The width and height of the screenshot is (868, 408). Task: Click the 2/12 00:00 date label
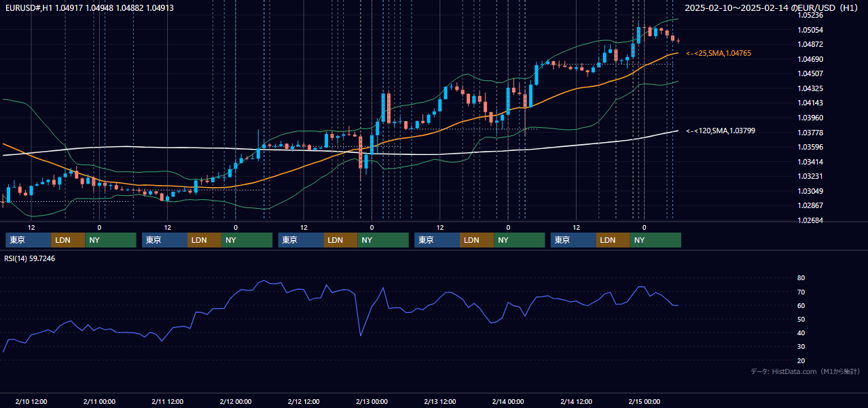click(x=236, y=402)
